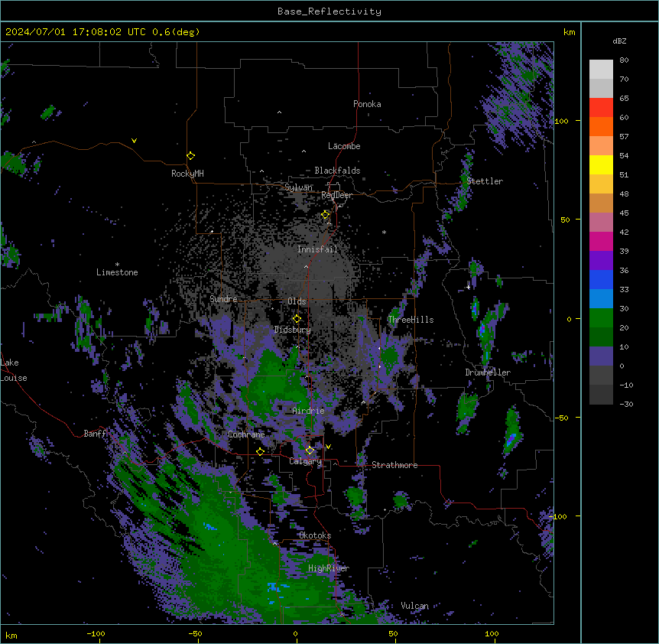Click the asterisk marker above Limestone label
The height and width of the screenshot is (644, 659).
[x=117, y=265]
